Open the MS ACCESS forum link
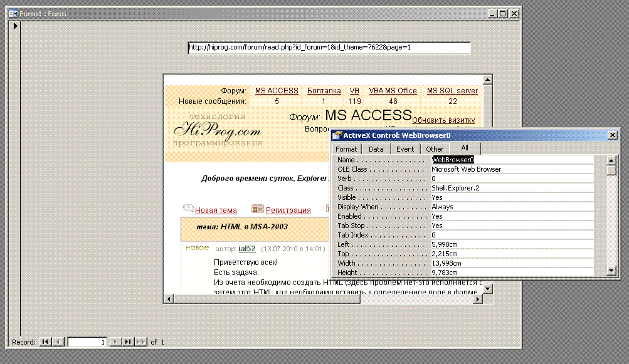This screenshot has height=364, width=629. click(277, 91)
